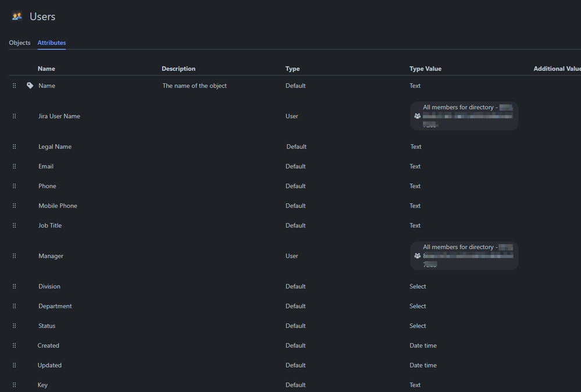The height and width of the screenshot is (392, 581).
Task: Click drag handle of Created row
Action: (x=15, y=345)
